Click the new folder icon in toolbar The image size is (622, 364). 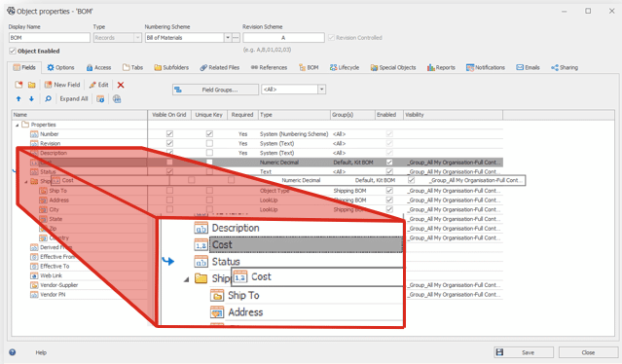[x=32, y=85]
